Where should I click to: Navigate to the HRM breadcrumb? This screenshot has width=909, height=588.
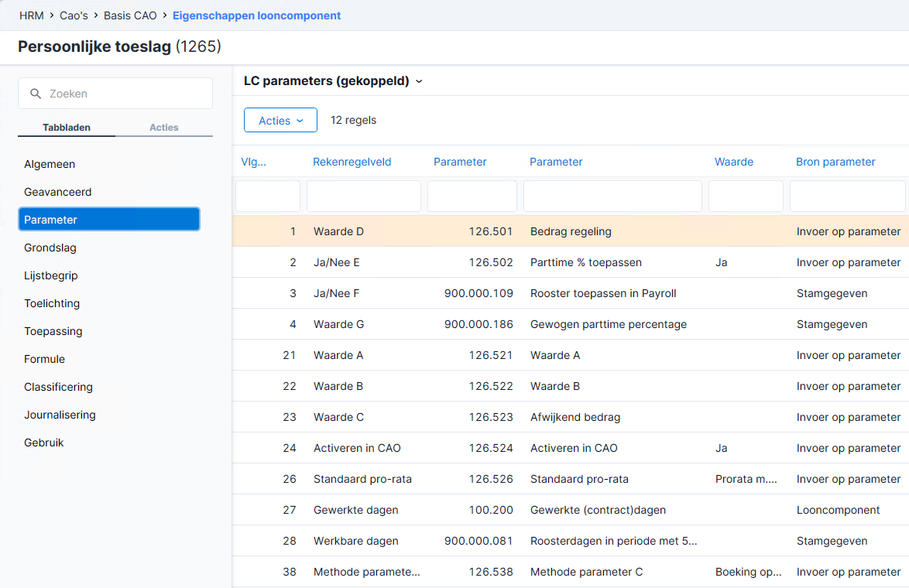[31, 15]
